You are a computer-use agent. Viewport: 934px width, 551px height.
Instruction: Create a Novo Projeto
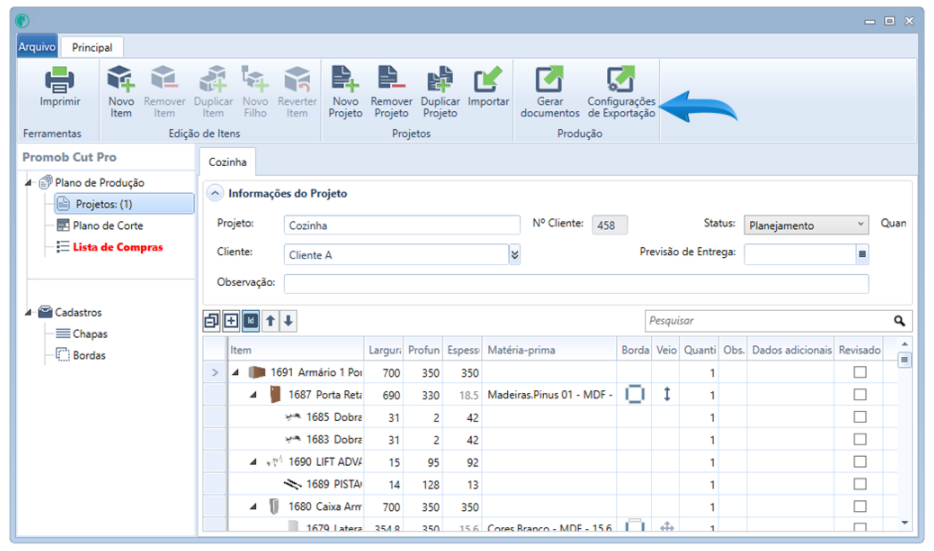coord(345,91)
